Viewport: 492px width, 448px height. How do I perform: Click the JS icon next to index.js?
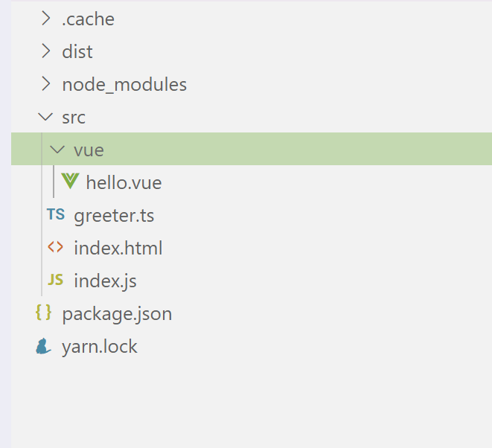pyautogui.click(x=56, y=280)
